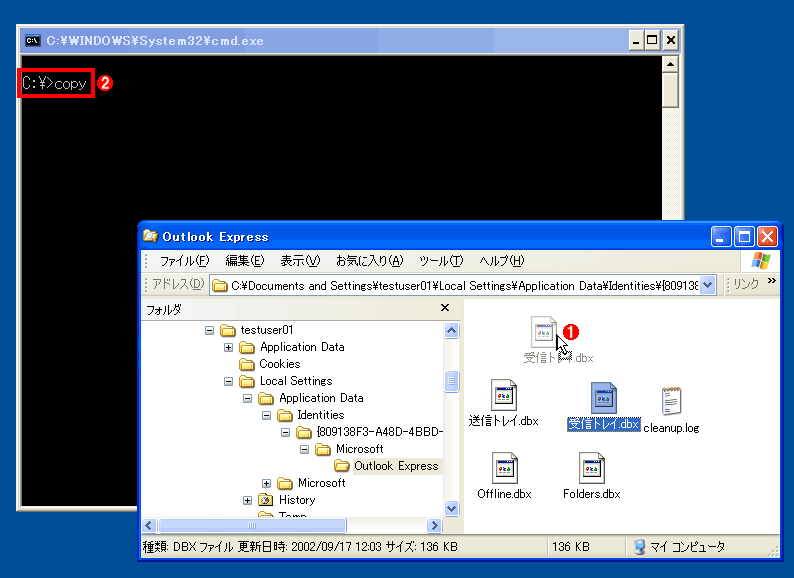Click Outlook Express window title folder icon

[150, 236]
